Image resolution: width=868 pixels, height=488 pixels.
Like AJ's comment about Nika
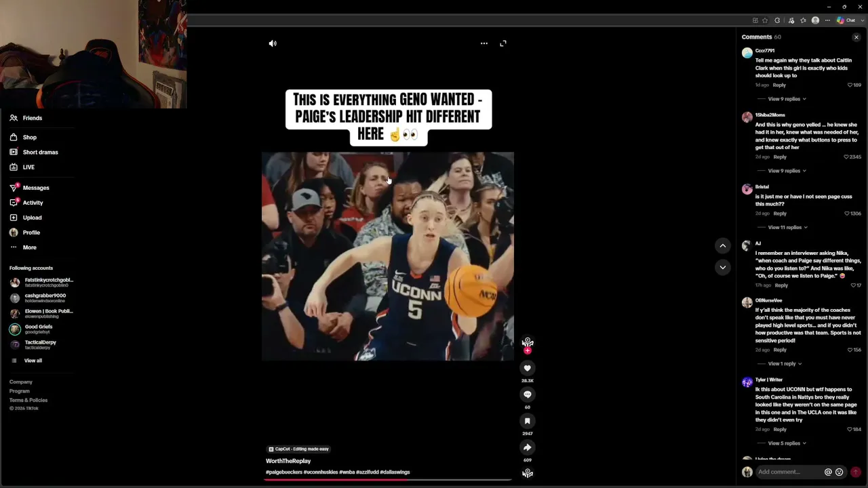[854, 285]
